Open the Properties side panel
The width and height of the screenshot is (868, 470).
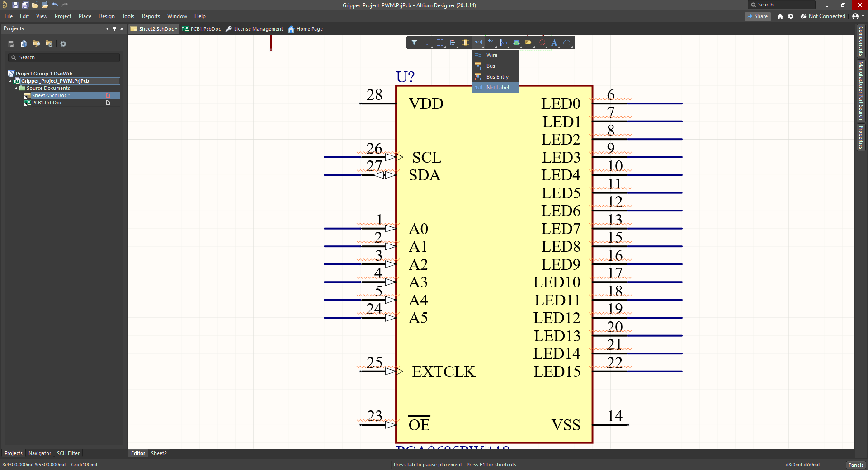coord(861,138)
